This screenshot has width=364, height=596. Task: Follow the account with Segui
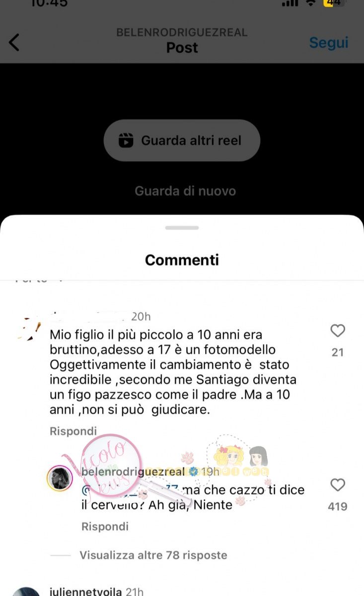point(329,43)
